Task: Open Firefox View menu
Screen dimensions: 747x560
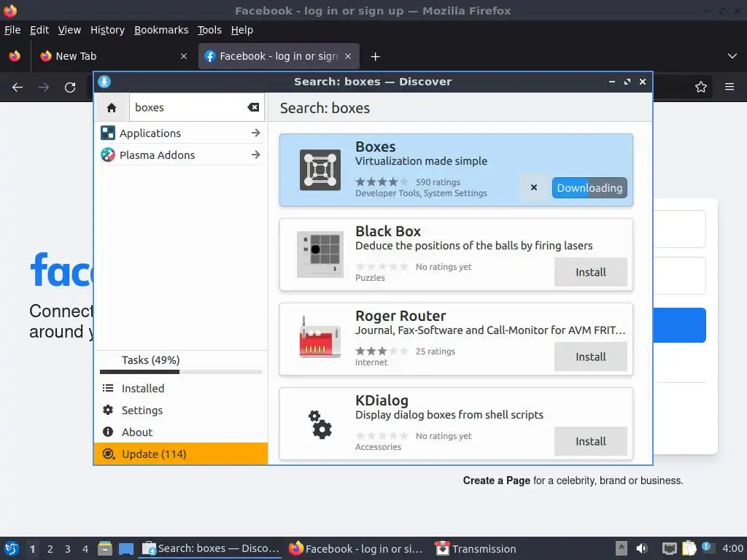Action: 69,30
